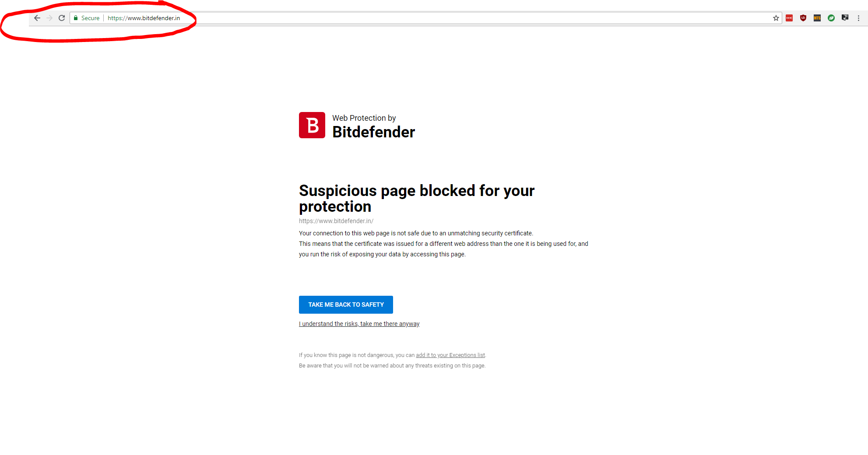Click the blocked URL text under heading
Screen dimensions: 868x455
336,221
